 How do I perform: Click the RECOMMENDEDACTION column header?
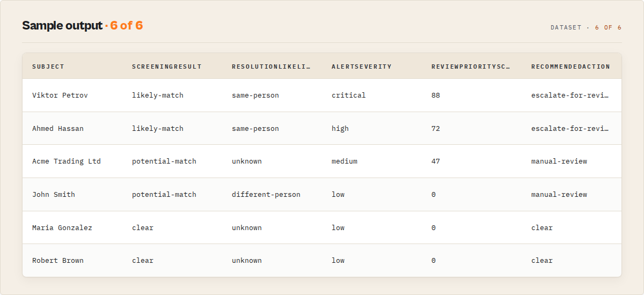(x=570, y=67)
